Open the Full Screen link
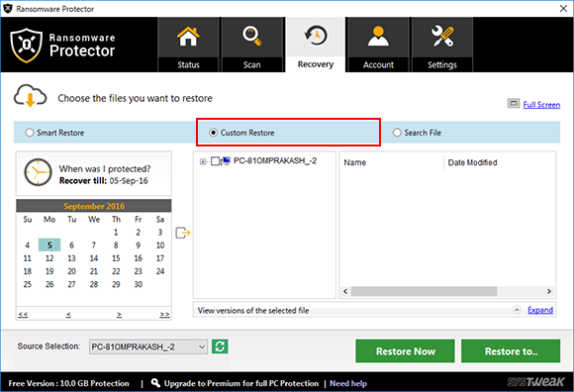Viewport: 574px width, 392px height. pos(541,105)
